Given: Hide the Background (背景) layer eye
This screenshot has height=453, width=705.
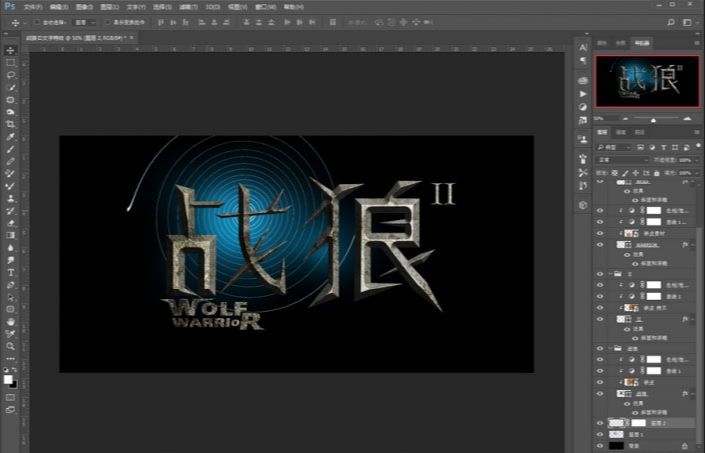Looking at the screenshot, I should click(x=600, y=446).
